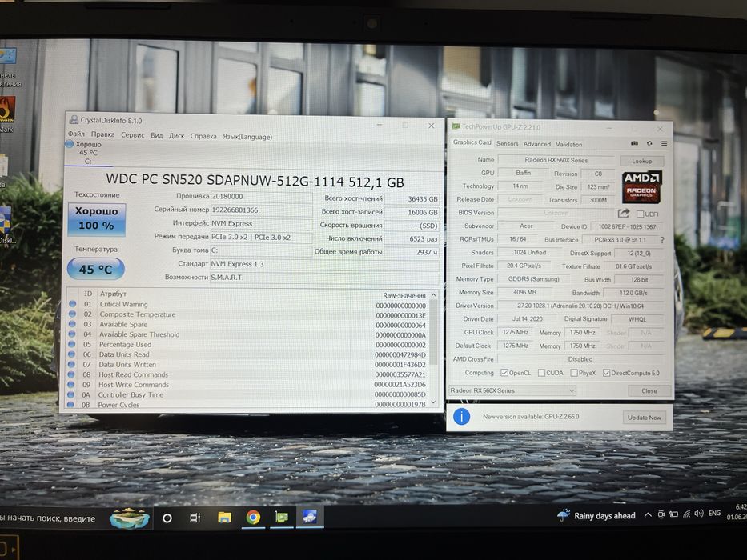Image resolution: width=747 pixels, height=560 pixels.
Task: Click the Raw-значения column header
Action: pos(404,295)
